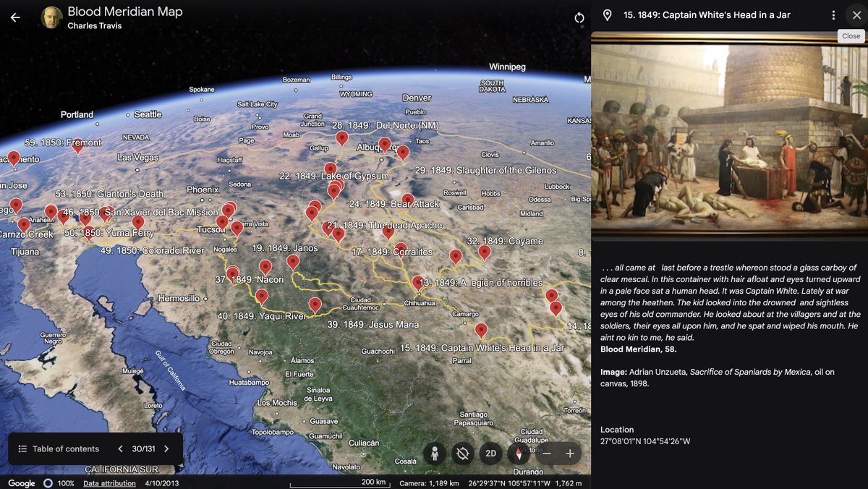Open the Data attribution link
Screen dimensions: 868x489
point(109,483)
